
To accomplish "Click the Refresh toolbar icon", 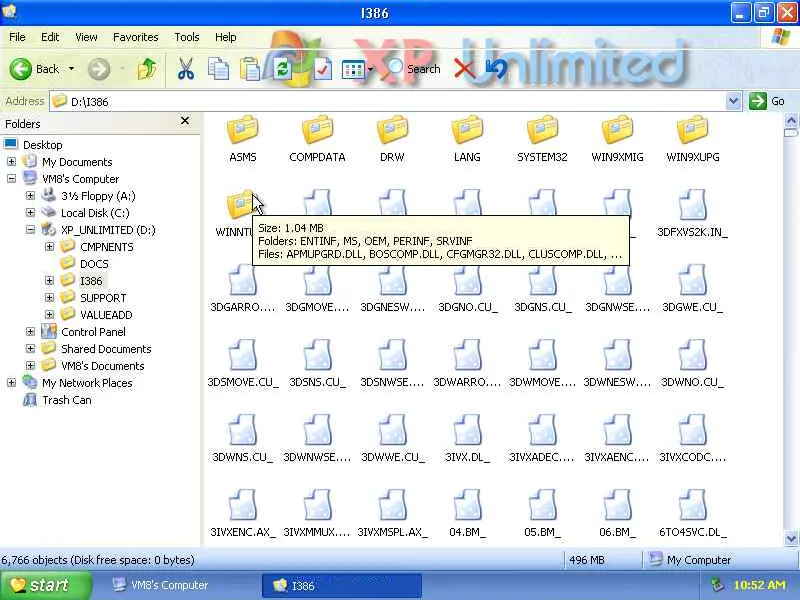I will pyautogui.click(x=282, y=69).
